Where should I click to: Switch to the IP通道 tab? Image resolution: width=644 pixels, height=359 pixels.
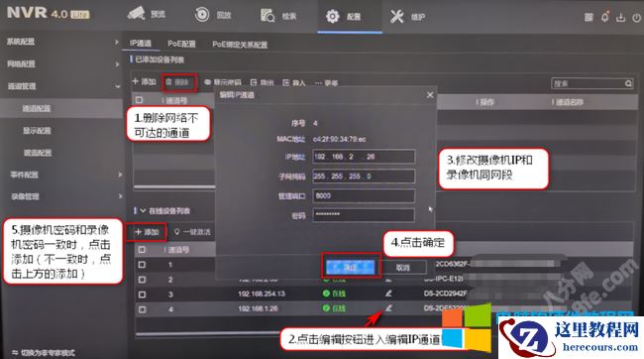pos(141,44)
